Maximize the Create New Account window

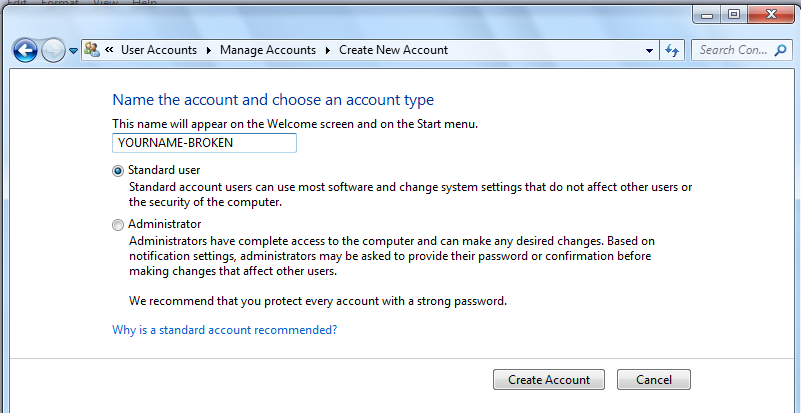point(734,14)
